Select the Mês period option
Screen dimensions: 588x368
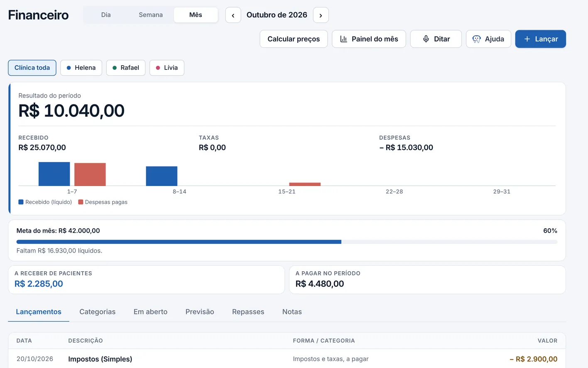point(196,15)
